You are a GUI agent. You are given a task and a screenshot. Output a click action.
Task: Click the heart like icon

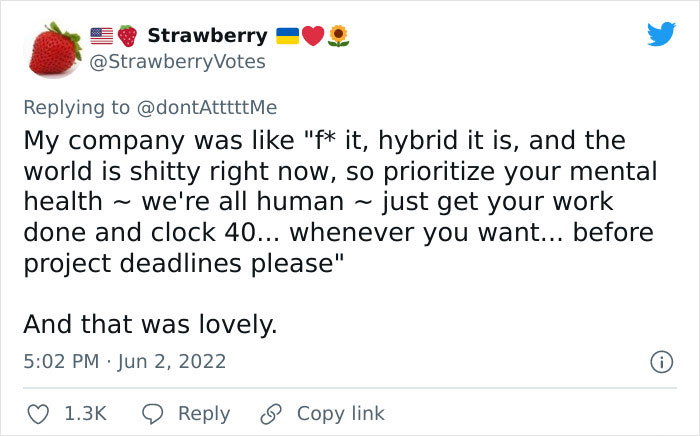click(38, 414)
